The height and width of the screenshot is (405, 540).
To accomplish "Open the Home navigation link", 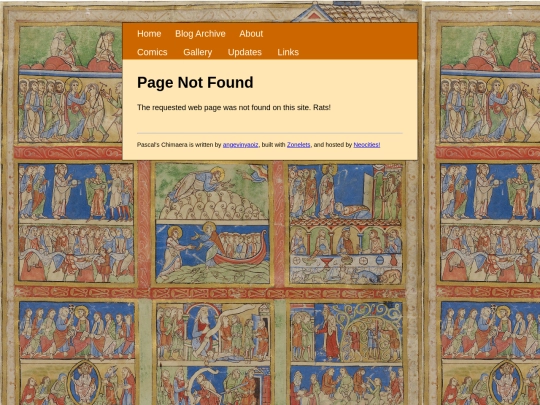I will pos(149,34).
